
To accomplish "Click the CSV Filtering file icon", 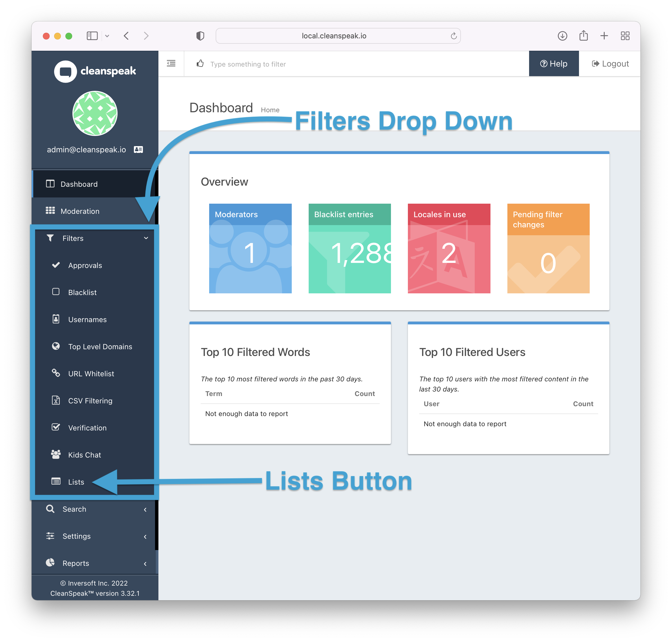I will pos(56,400).
